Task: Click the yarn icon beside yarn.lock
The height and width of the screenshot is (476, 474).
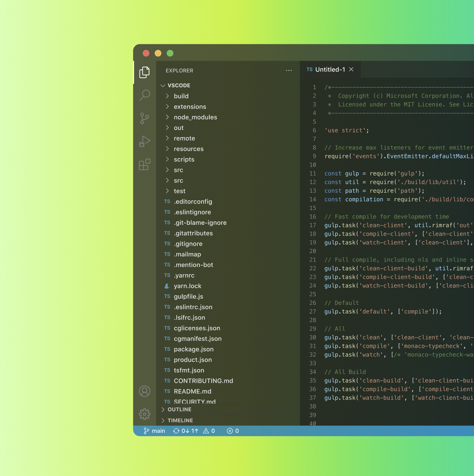Action: 167,286
